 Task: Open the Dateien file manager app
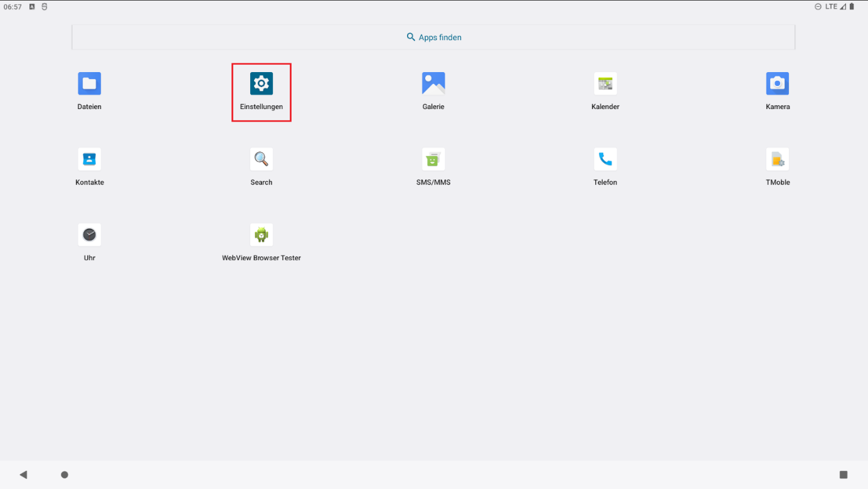(89, 84)
